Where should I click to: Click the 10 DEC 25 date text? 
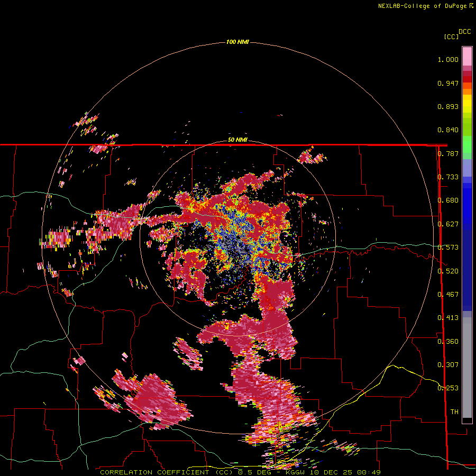[x=330, y=472]
